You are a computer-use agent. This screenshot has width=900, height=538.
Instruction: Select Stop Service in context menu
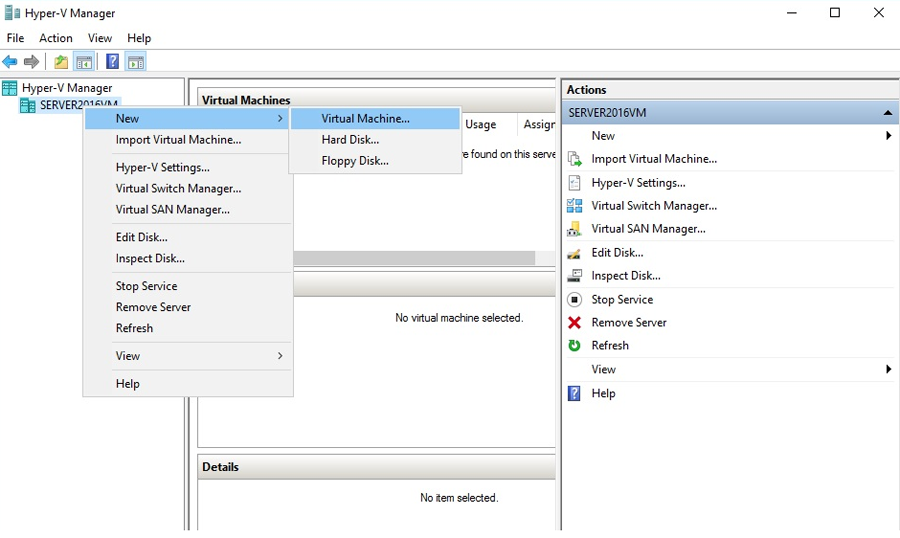(187, 287)
